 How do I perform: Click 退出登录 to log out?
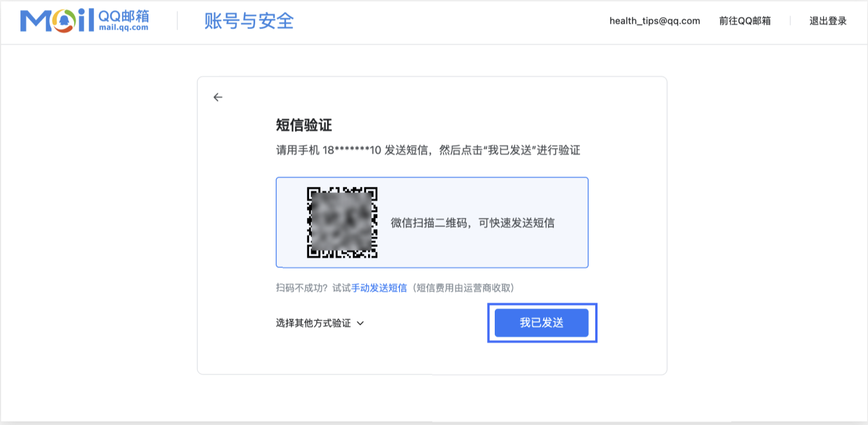click(828, 21)
